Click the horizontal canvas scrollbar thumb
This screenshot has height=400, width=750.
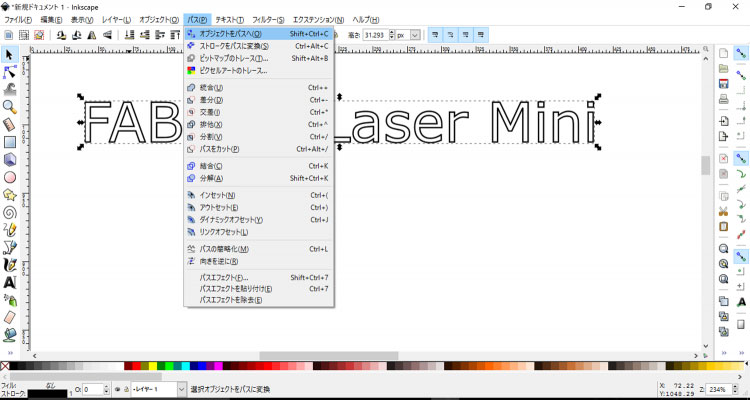tap(329, 356)
